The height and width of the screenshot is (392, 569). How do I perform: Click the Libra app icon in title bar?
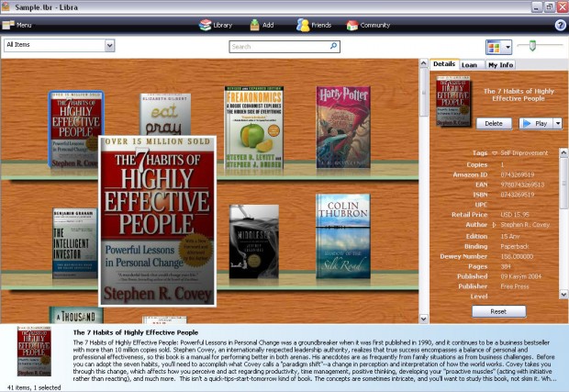[x=6, y=7]
